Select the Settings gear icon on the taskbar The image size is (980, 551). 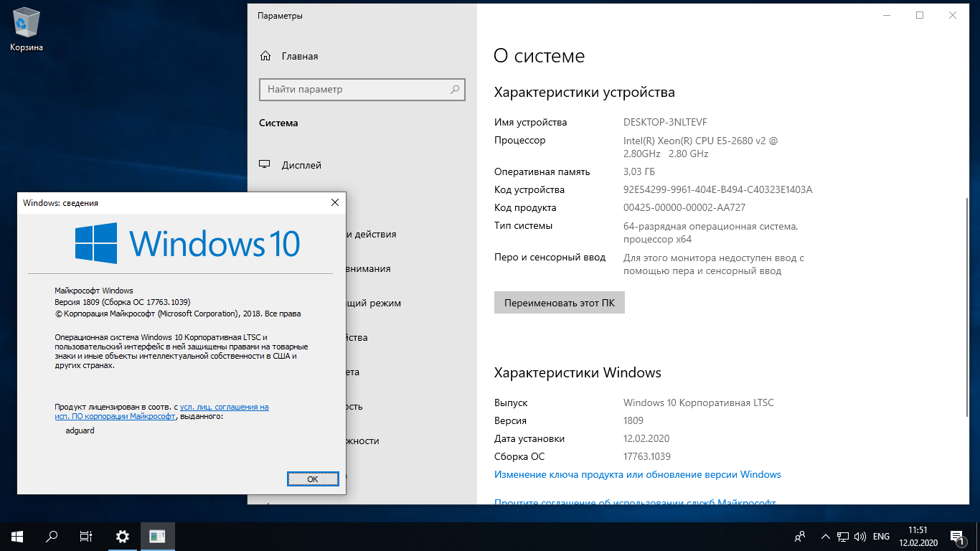pos(123,536)
